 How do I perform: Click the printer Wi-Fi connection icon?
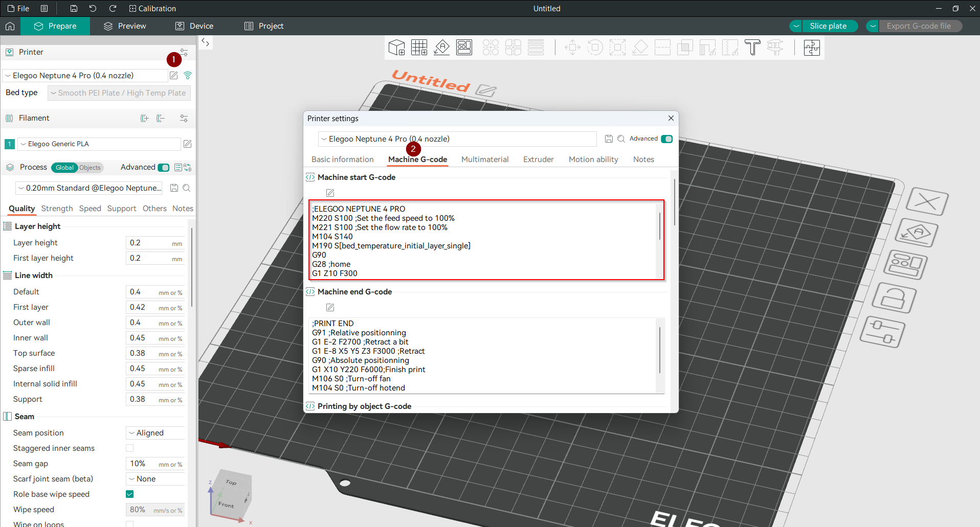[x=188, y=75]
